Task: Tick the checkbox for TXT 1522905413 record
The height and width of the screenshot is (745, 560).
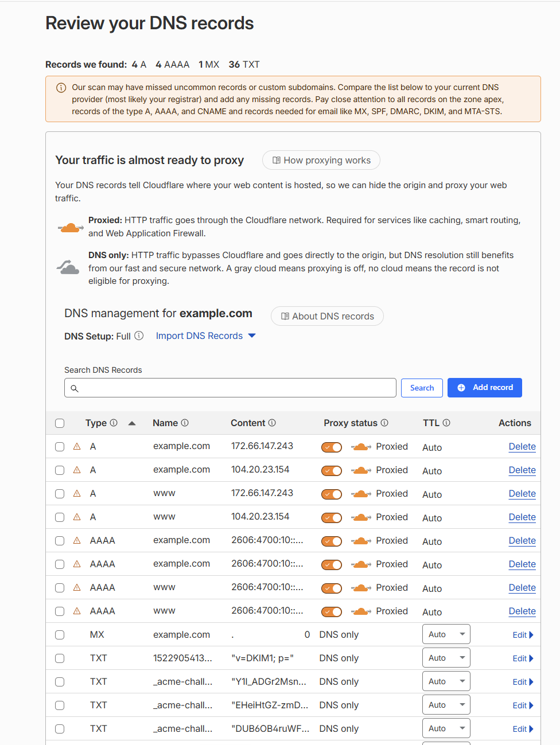Action: [60, 658]
